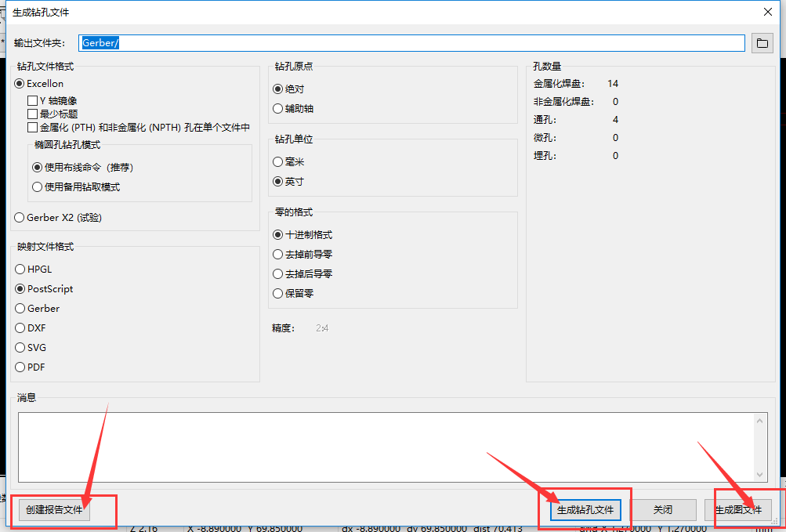This screenshot has height=532, width=786.
Task: Tick PTH and NPTH in single file checkbox
Action: point(139,128)
